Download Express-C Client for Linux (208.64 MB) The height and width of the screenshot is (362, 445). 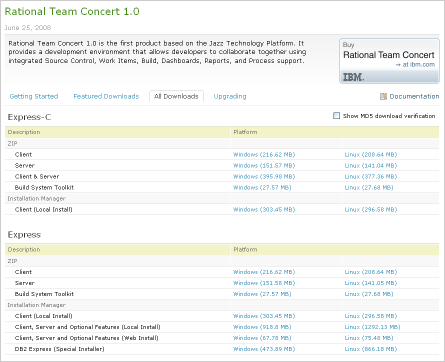click(x=371, y=155)
